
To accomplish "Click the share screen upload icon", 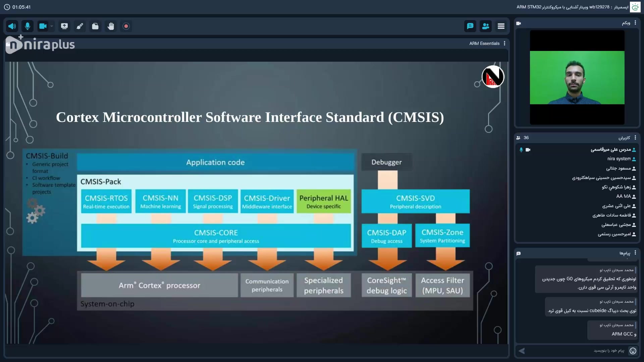I will [x=64, y=26].
